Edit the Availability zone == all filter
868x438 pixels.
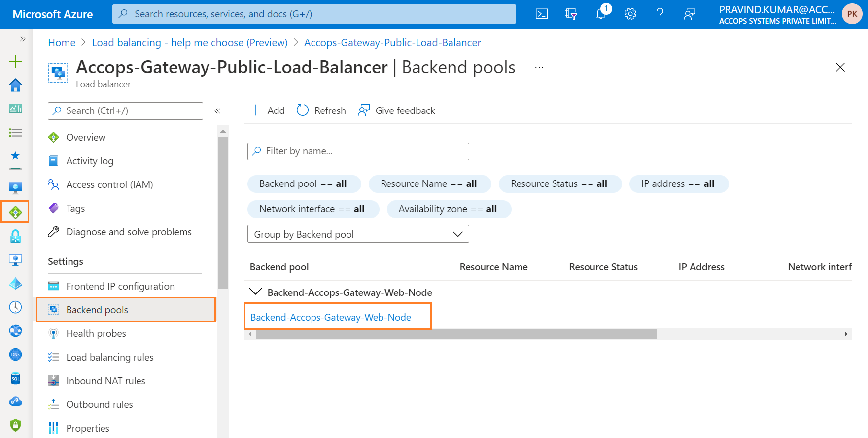(449, 209)
